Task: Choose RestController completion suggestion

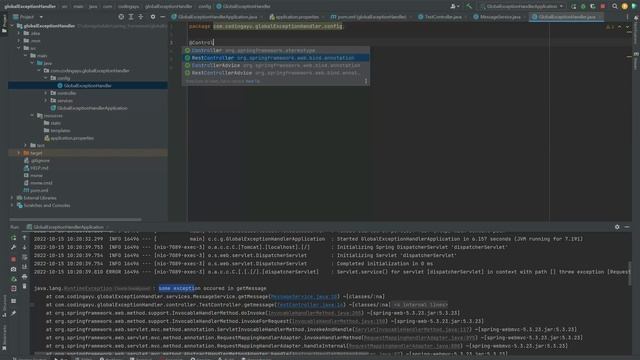Action: click(276, 58)
